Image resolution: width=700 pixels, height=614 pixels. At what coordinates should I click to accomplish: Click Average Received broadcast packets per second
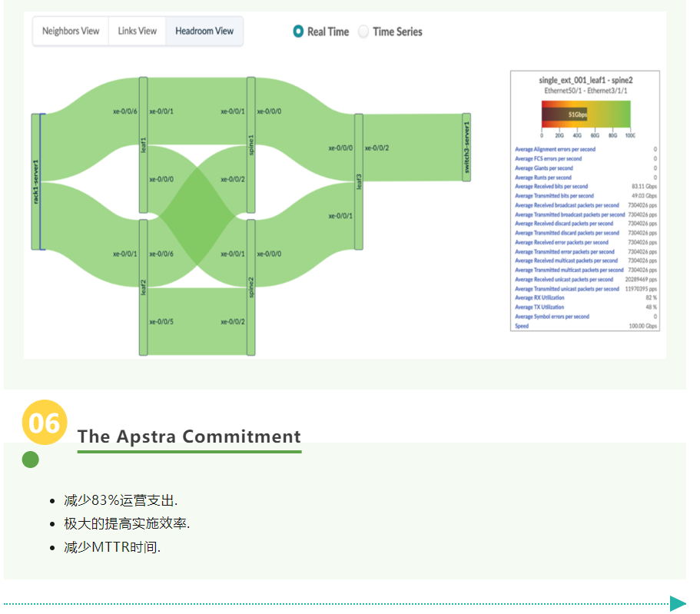tap(567, 205)
